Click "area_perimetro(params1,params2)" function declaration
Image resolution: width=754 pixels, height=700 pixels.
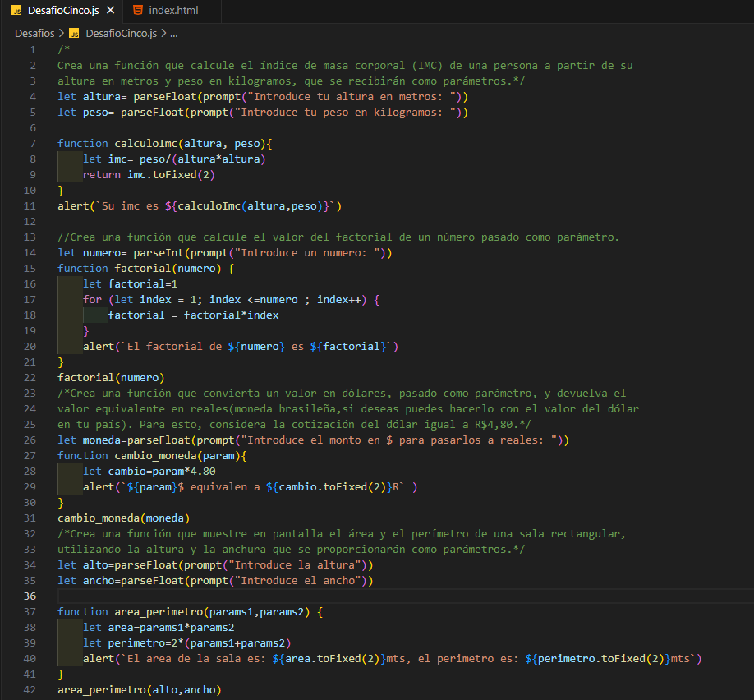pos(212,612)
